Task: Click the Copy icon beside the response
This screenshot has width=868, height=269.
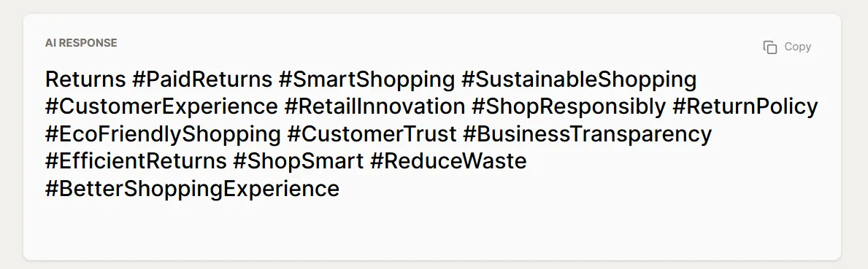Action: click(770, 47)
